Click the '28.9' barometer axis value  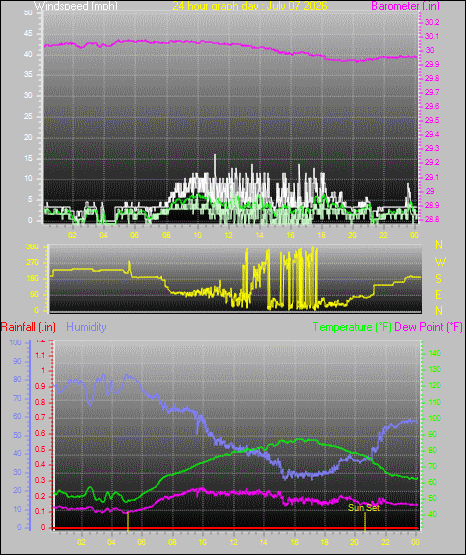pyautogui.click(x=432, y=205)
